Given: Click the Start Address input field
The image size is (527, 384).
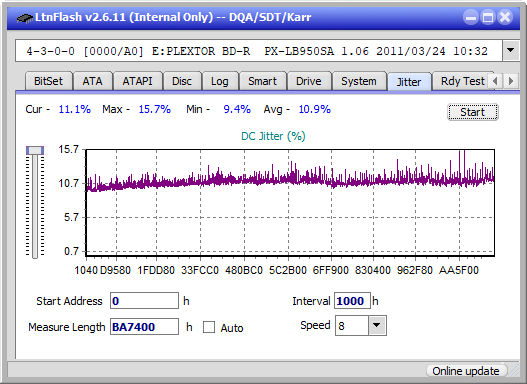Looking at the screenshot, I should [145, 301].
